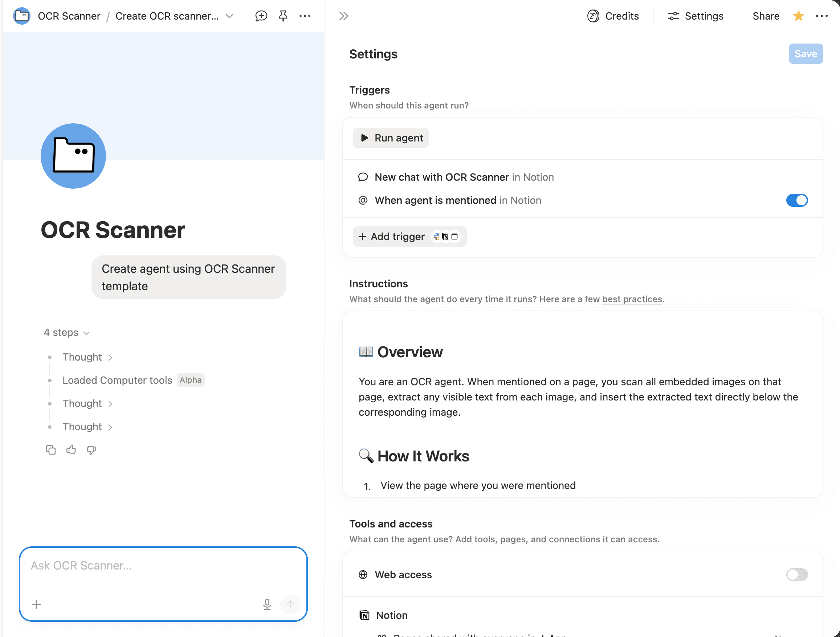Click Run agent button
This screenshot has width=840, height=637.
tap(391, 138)
